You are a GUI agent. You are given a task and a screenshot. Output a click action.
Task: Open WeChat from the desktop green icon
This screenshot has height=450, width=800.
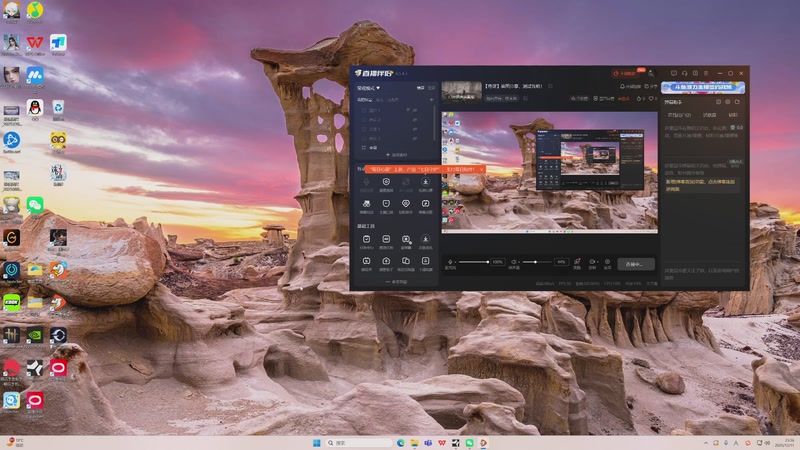point(35,206)
